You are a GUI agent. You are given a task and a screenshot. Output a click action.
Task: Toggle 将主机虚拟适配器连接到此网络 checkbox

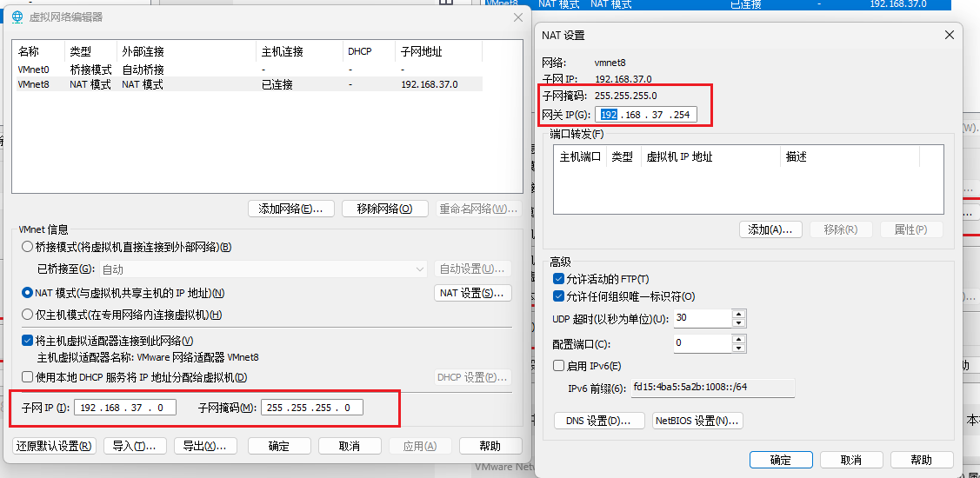click(27, 341)
